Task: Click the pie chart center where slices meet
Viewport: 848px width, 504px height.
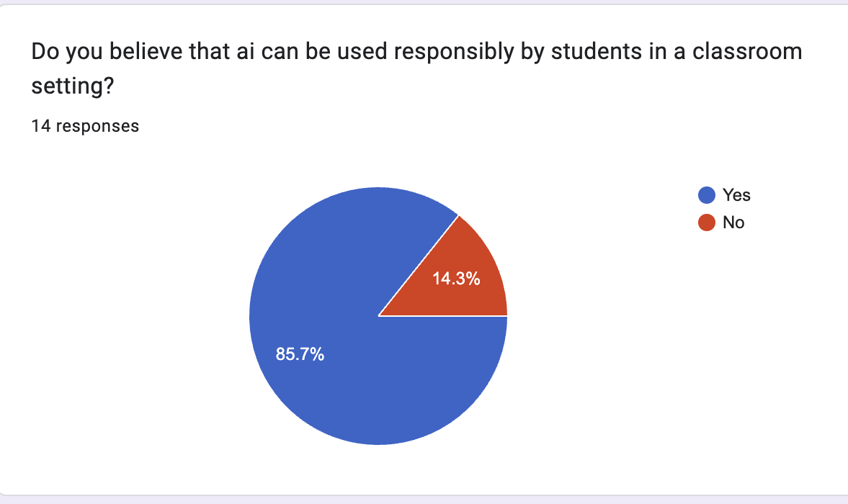Action: click(378, 315)
